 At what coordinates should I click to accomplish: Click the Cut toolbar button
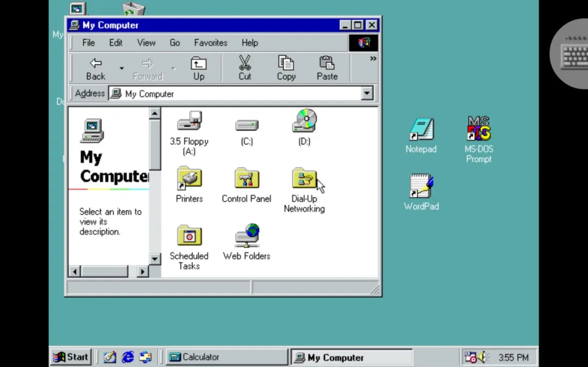click(x=245, y=68)
